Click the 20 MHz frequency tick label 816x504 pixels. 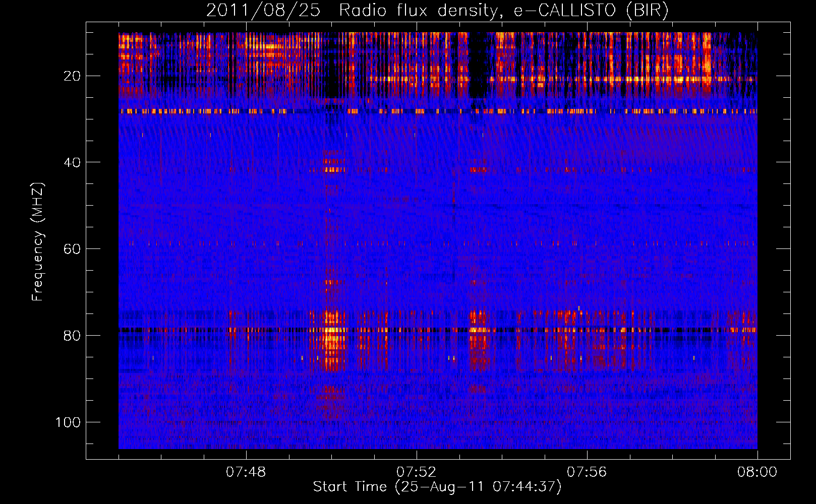coord(72,76)
